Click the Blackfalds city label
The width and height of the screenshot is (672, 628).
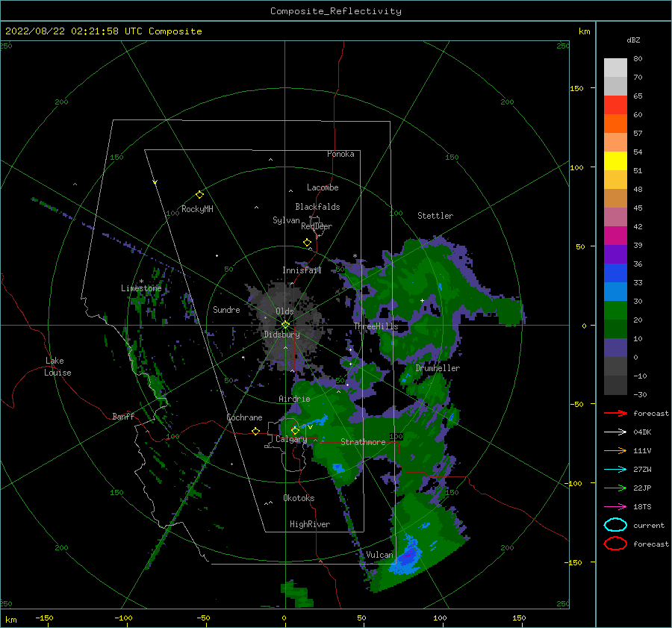(317, 207)
